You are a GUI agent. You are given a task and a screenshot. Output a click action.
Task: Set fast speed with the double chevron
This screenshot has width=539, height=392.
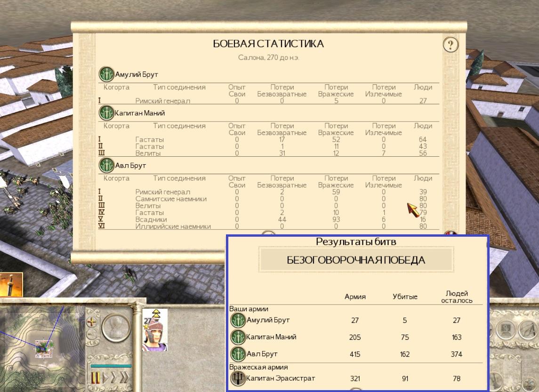[113, 378]
